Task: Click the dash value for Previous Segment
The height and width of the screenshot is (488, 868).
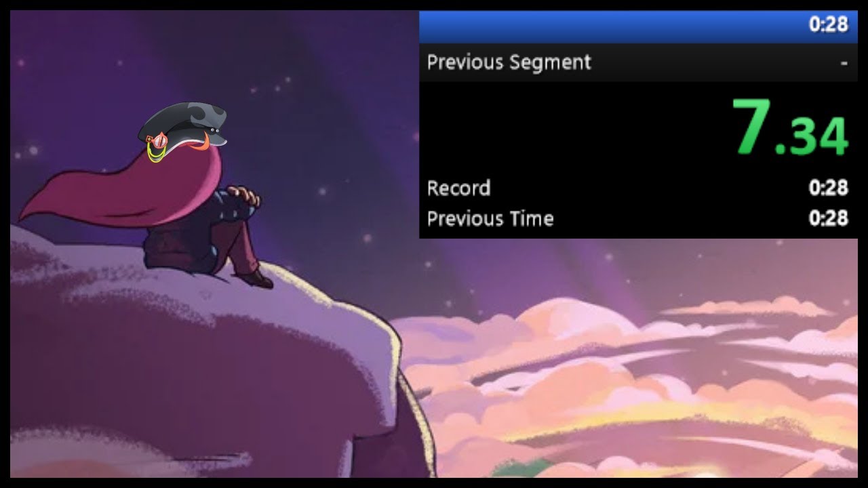Action: (x=844, y=64)
